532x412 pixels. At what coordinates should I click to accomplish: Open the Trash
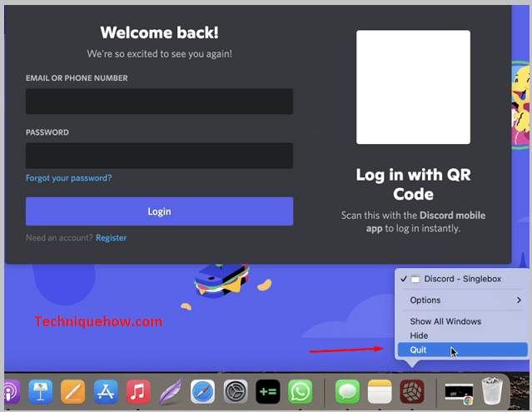coord(492,391)
